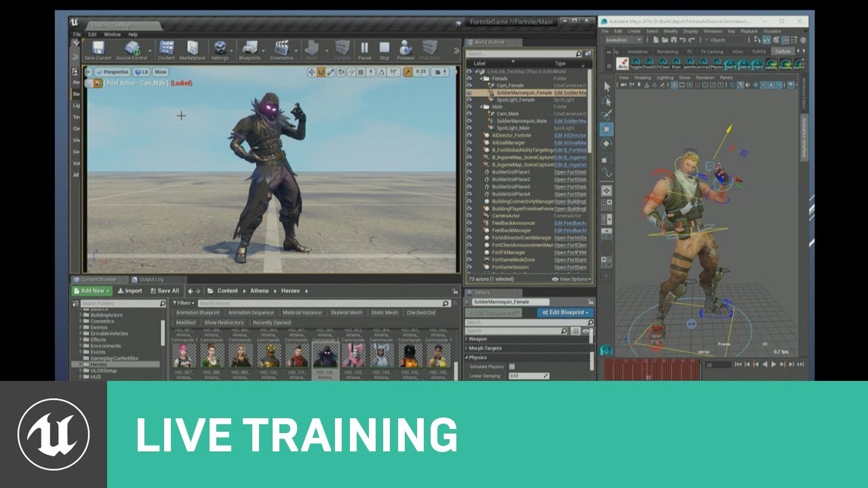This screenshot has height=488, width=868.
Task: Select Maya's Rotate tool
Action: tap(607, 143)
